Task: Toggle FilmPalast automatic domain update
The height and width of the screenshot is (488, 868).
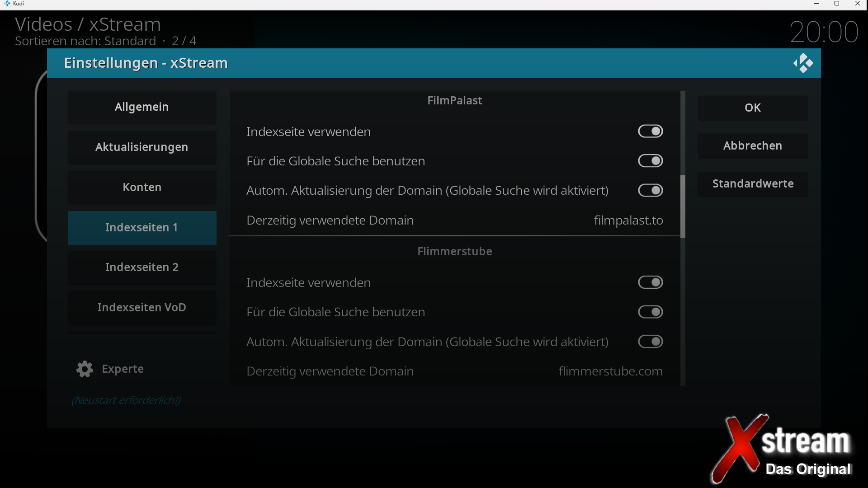Action: pos(650,190)
